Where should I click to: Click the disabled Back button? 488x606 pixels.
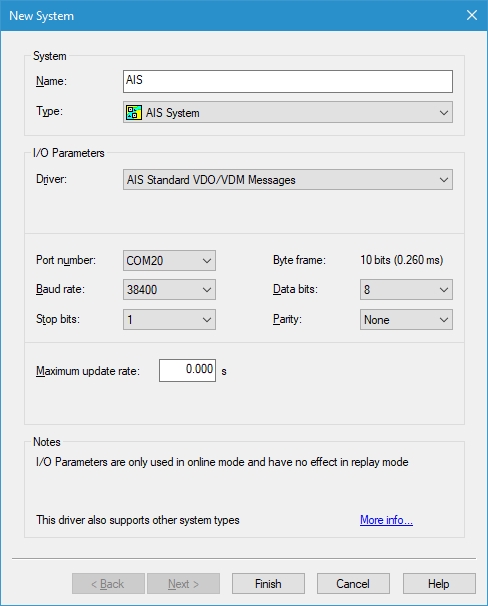point(108,584)
